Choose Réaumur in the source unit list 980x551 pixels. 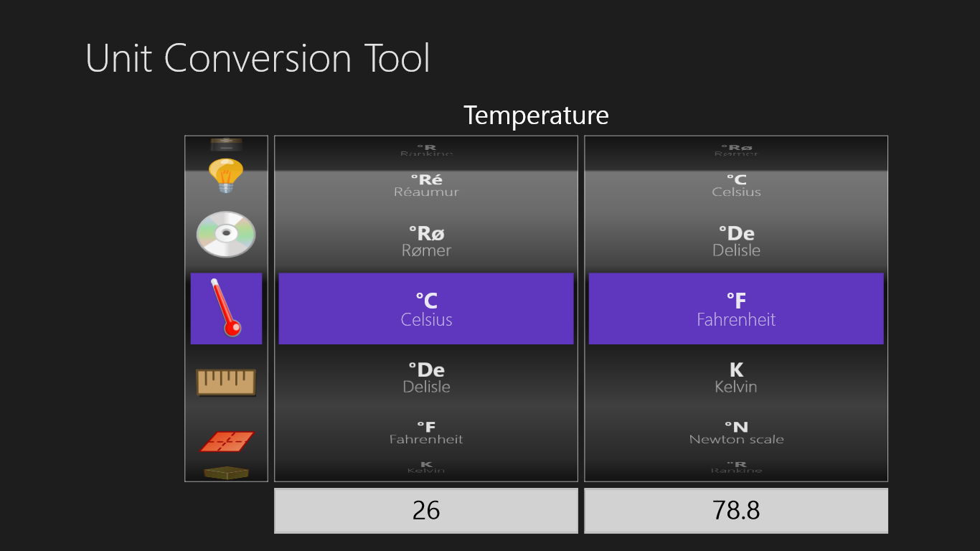[426, 185]
